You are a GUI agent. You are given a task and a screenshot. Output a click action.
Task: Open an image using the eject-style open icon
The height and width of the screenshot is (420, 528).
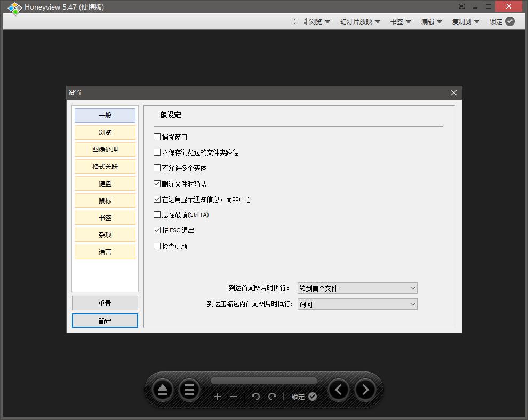[162, 390]
